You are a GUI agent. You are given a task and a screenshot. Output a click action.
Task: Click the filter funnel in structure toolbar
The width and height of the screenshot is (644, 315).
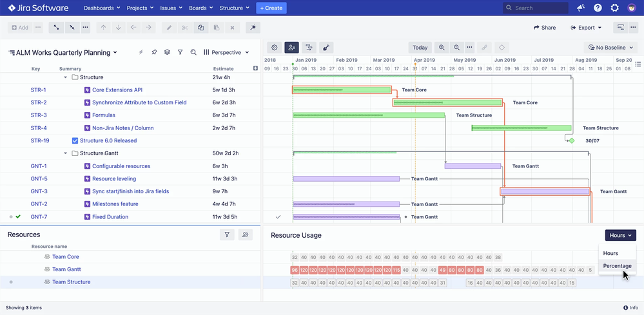pyautogui.click(x=180, y=52)
